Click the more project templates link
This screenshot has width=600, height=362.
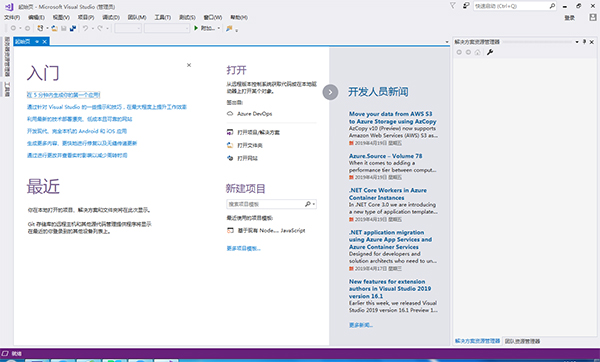pyautogui.click(x=243, y=248)
